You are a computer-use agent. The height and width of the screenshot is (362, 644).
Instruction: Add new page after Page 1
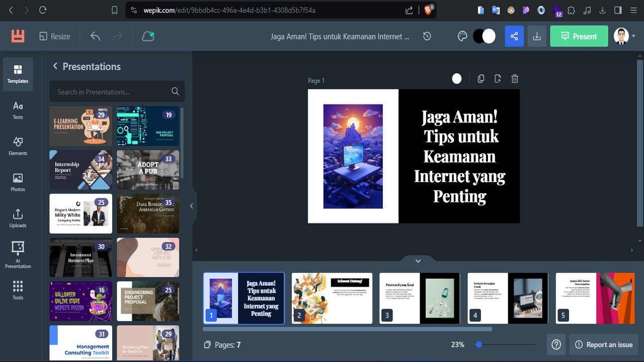498,78
